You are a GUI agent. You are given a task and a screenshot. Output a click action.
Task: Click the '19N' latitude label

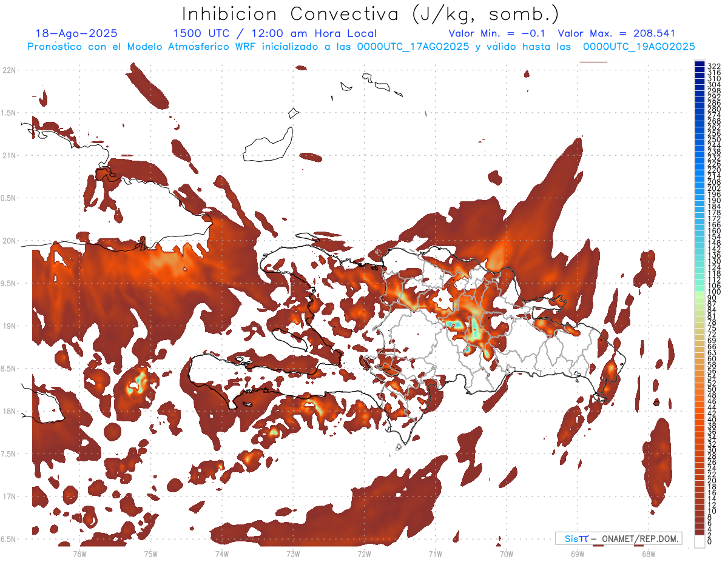9,326
